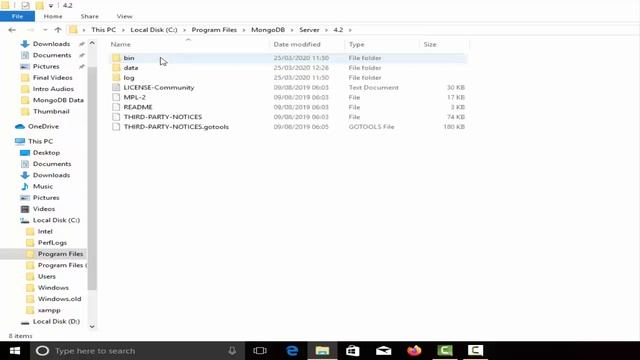Click the README file icon
This screenshot has width=640, height=360.
pos(116,107)
